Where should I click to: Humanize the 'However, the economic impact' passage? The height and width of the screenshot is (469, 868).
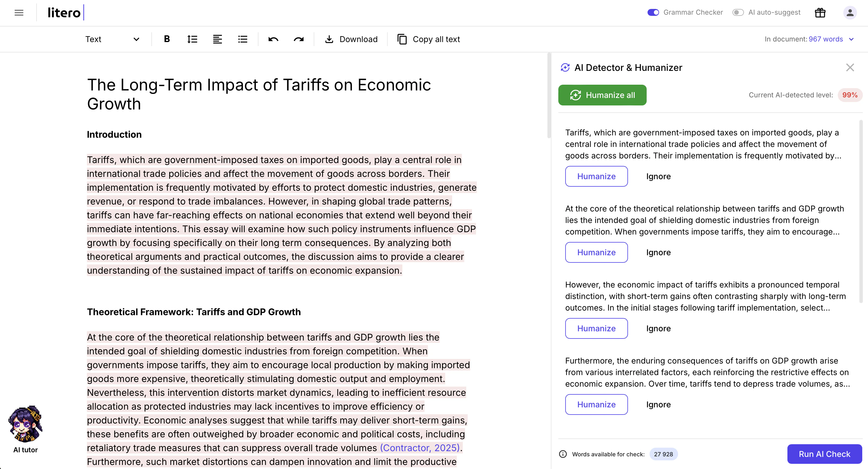596,328
